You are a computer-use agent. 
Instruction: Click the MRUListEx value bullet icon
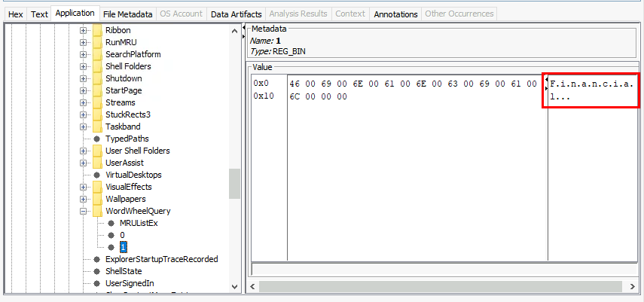point(111,223)
